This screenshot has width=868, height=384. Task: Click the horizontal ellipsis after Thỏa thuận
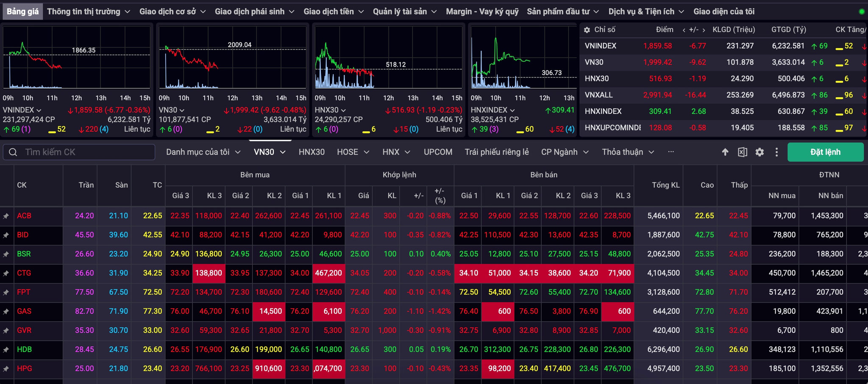click(x=671, y=151)
